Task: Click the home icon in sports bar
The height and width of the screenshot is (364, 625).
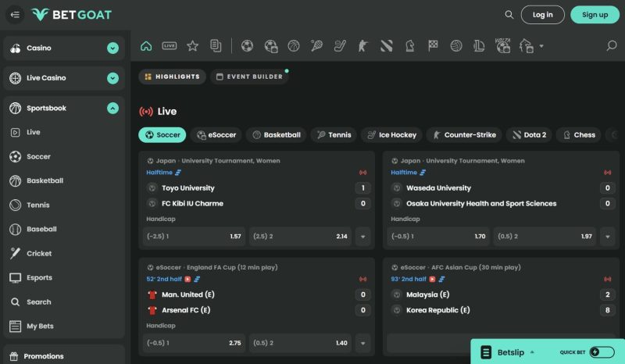Action: 146,46
